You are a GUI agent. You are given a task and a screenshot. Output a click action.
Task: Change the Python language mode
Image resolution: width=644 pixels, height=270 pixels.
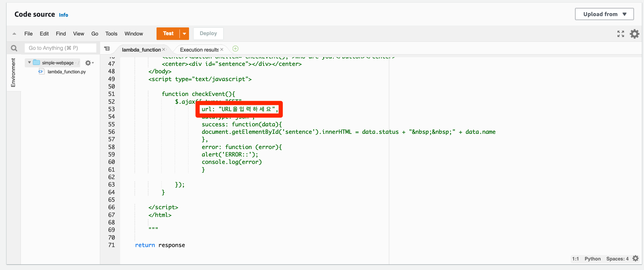point(592,259)
